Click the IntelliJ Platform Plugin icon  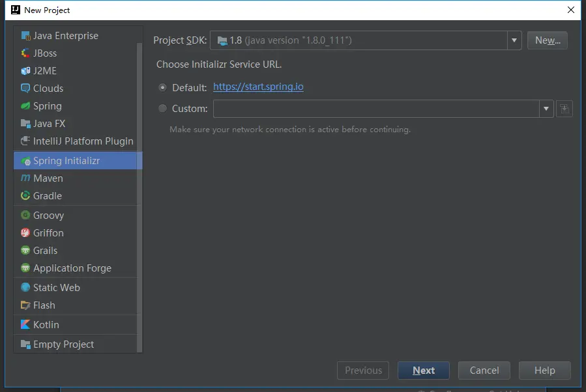pos(25,141)
